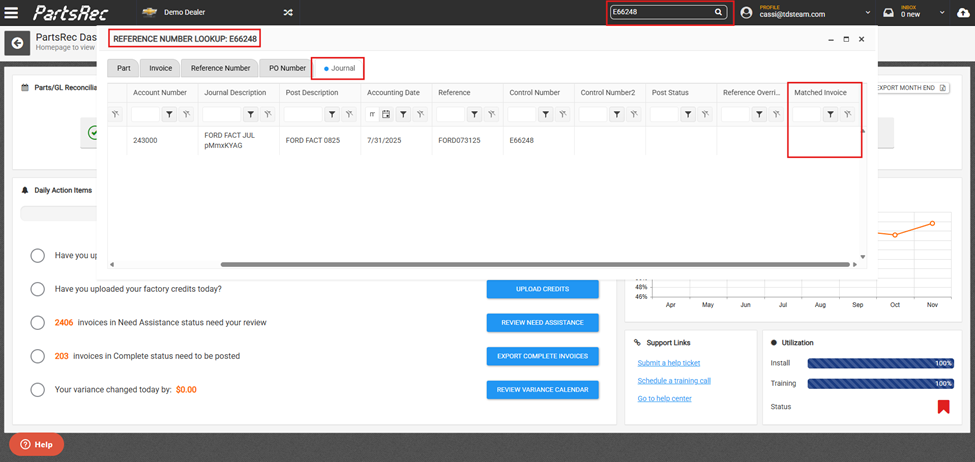Select the Journal tab
Image resolution: width=975 pixels, height=462 pixels.
[338, 68]
